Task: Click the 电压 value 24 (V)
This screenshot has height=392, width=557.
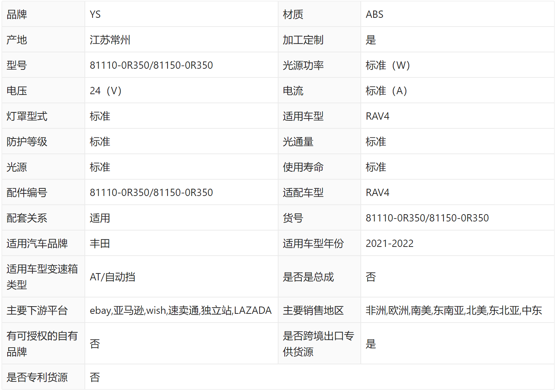Action: [106, 91]
